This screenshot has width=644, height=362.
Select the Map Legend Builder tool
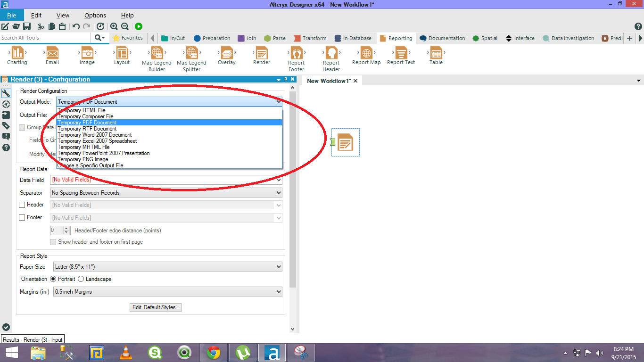pyautogui.click(x=157, y=59)
